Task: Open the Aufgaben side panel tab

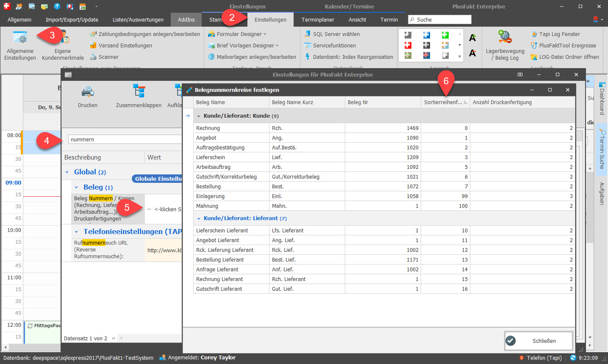Action: (x=602, y=193)
